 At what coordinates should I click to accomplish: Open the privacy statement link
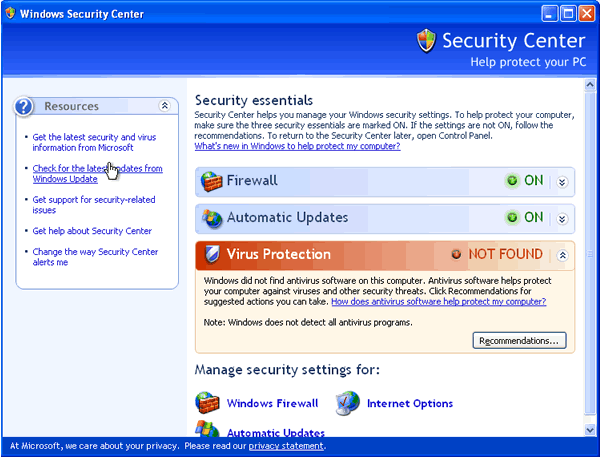coord(286,446)
